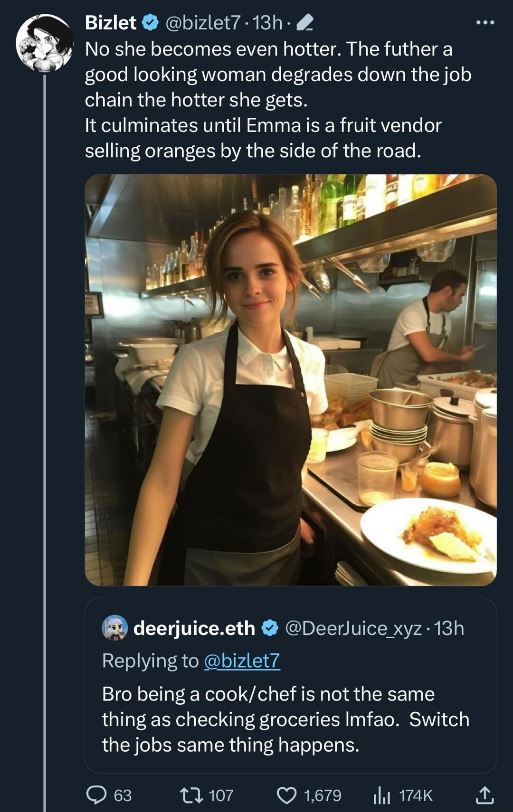Tap the share upload arrow icon

coord(484,795)
